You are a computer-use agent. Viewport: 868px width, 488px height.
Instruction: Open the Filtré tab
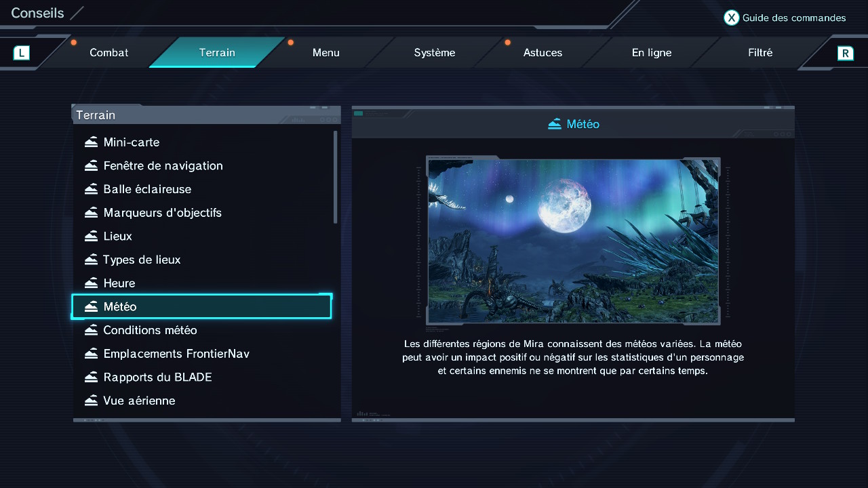pos(759,52)
